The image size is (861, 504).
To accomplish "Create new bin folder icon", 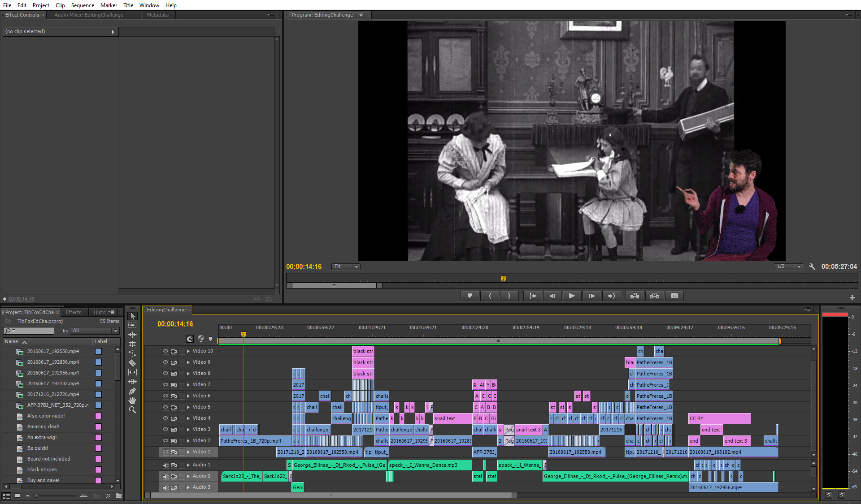I will click(119, 496).
